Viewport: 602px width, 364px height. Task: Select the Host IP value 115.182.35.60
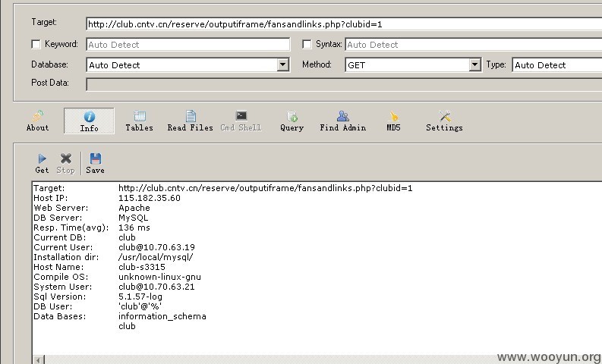pos(150,198)
